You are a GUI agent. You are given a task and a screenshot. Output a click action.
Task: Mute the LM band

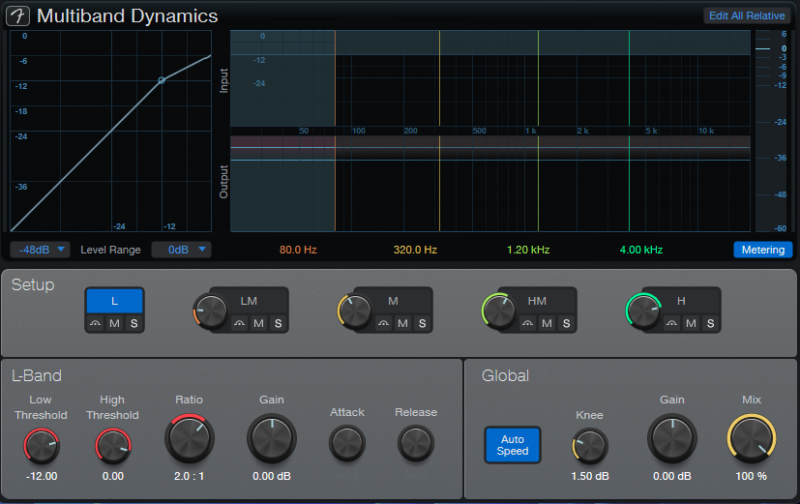click(x=258, y=323)
